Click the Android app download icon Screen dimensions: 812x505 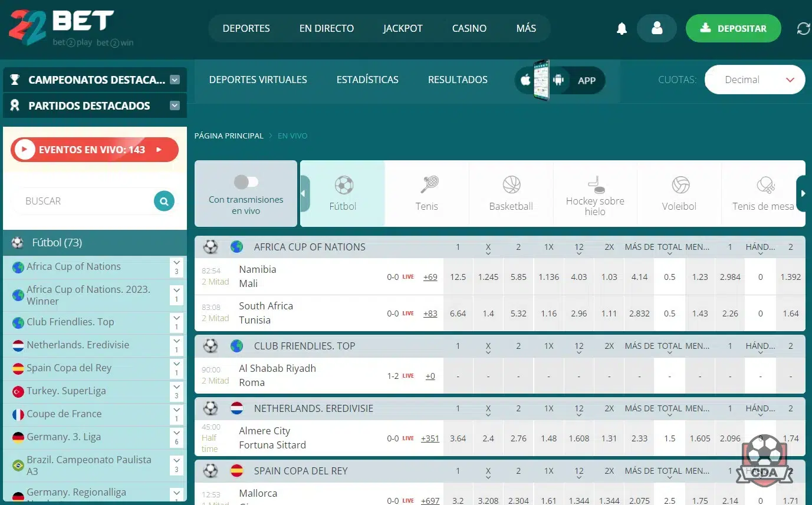[558, 80]
